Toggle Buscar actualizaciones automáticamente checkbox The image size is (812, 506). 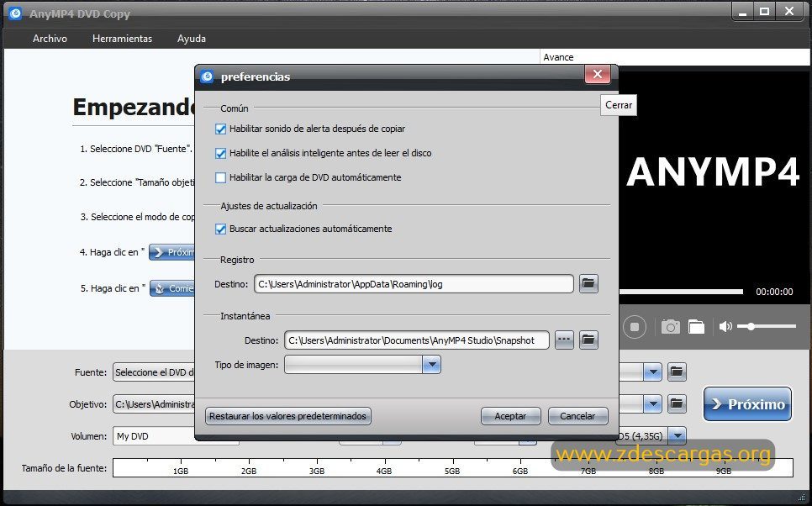point(220,229)
